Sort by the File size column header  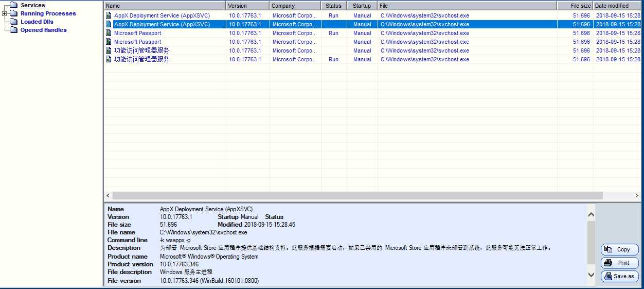point(575,6)
